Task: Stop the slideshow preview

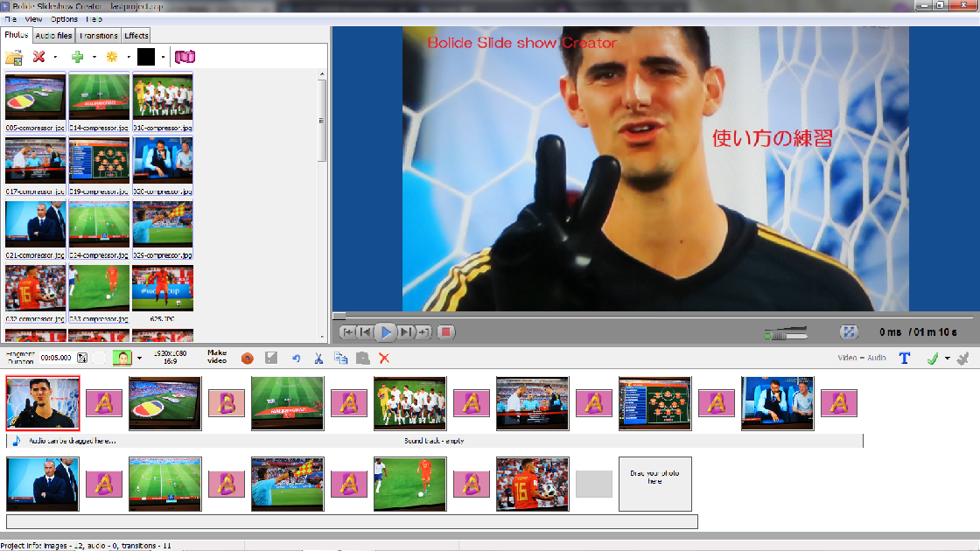Action: [445, 332]
